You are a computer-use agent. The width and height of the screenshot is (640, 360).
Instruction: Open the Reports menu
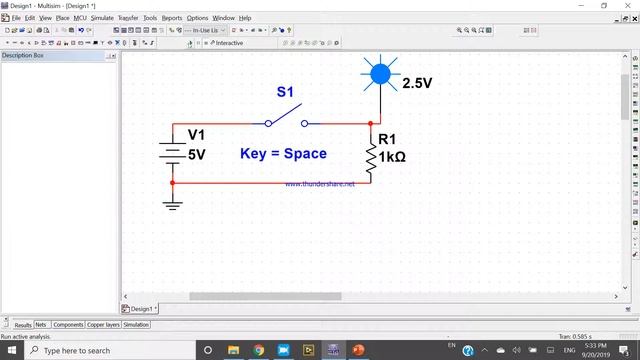pyautogui.click(x=172, y=18)
